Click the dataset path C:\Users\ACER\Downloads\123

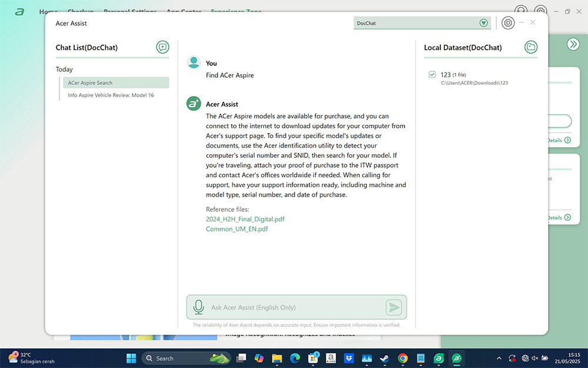(475, 82)
